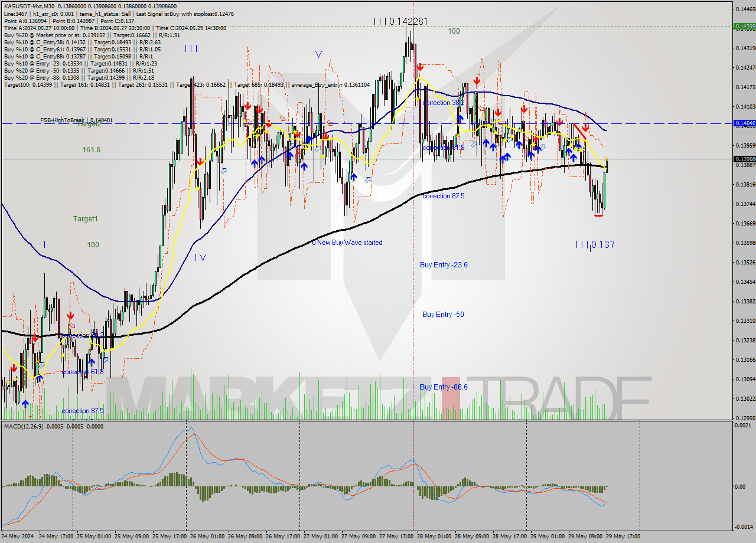Click the -0.0014 MACD scale value
The width and height of the screenshot is (756, 543).
click(x=745, y=526)
